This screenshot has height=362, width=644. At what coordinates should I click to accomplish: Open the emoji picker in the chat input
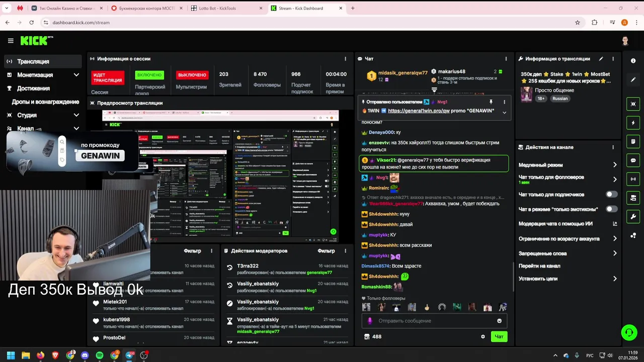pos(499,321)
